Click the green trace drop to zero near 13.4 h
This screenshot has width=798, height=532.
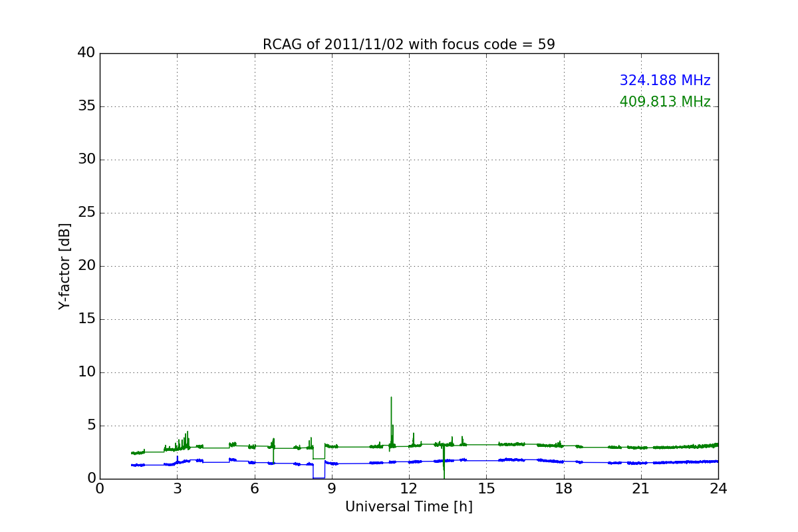coord(444,476)
